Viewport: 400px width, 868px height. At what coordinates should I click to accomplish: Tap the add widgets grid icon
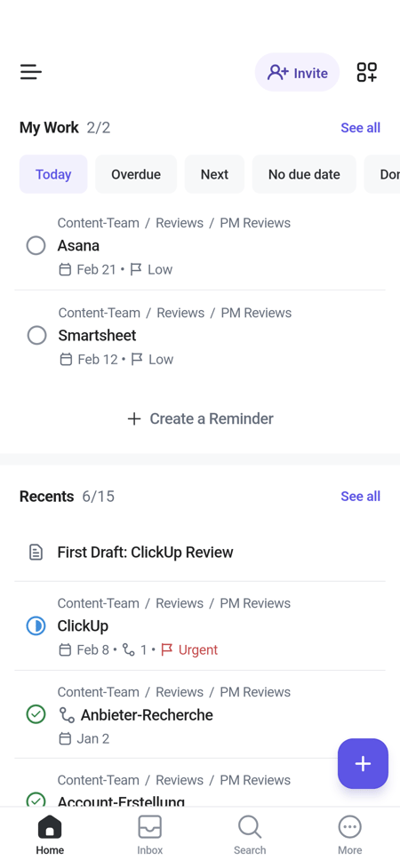(x=367, y=73)
